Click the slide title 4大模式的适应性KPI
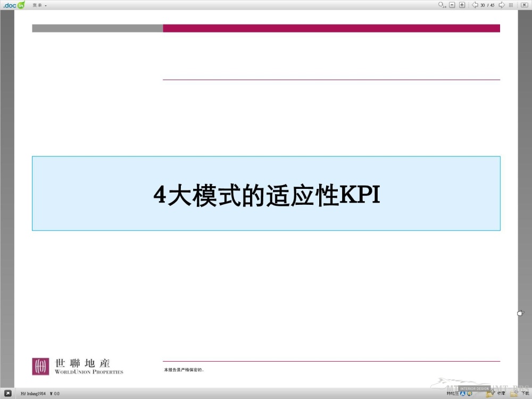Viewport: 532px width, 399px height. (266, 195)
